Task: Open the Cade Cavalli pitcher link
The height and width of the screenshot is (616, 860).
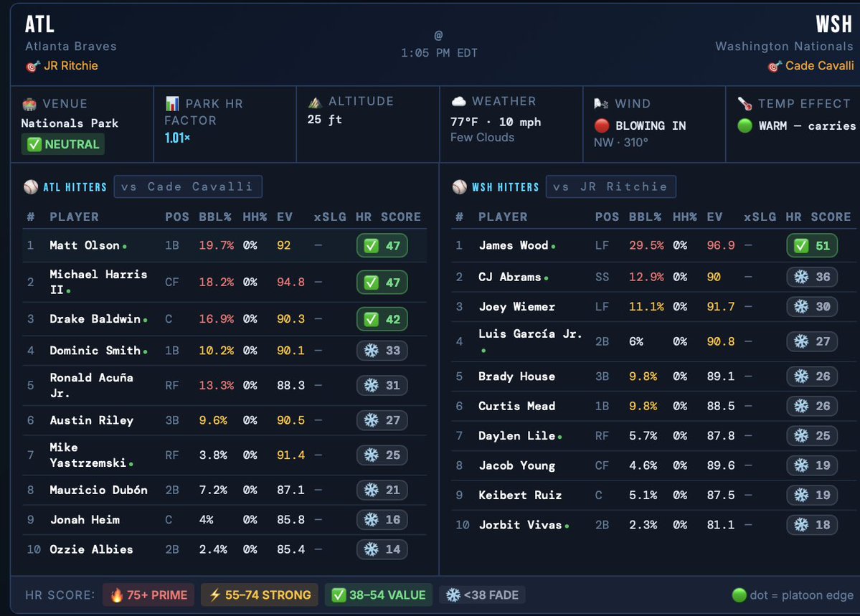Action: [819, 66]
